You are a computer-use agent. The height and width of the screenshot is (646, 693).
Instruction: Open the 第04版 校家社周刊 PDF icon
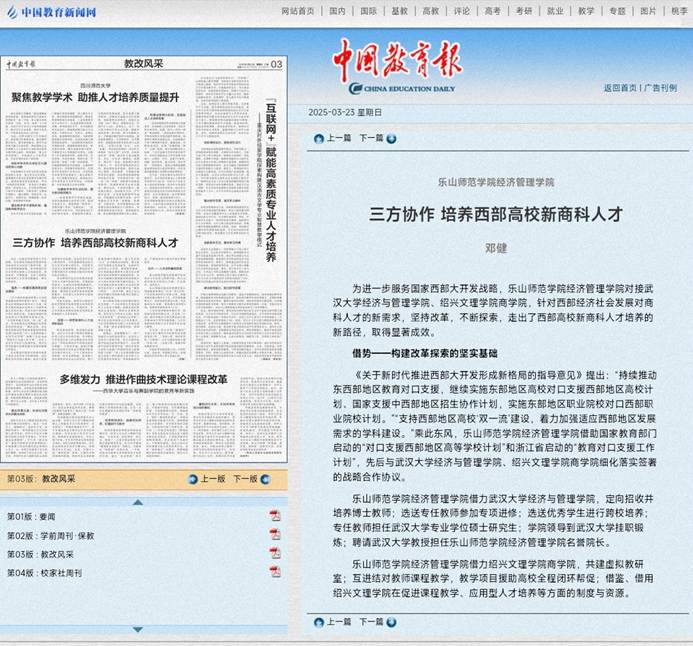point(275,573)
